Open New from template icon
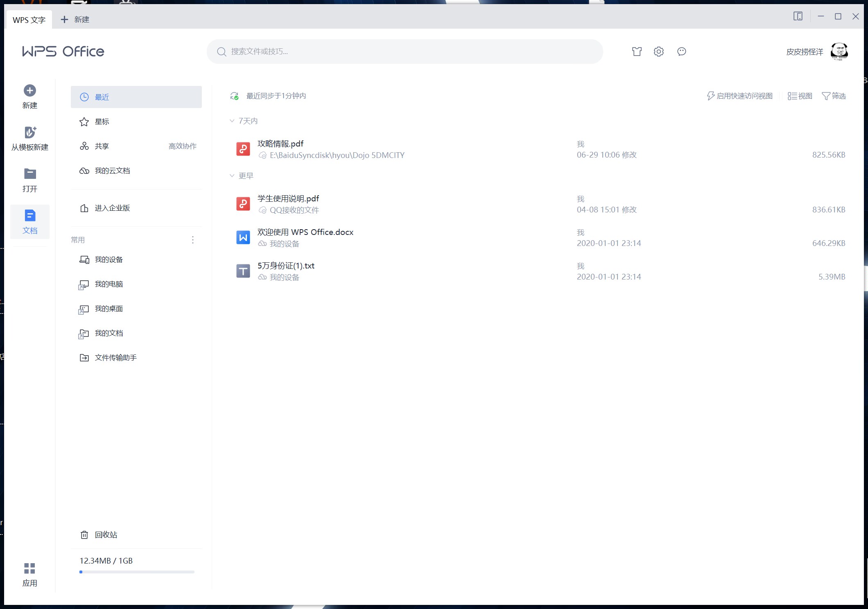The height and width of the screenshot is (609, 868). (x=30, y=133)
